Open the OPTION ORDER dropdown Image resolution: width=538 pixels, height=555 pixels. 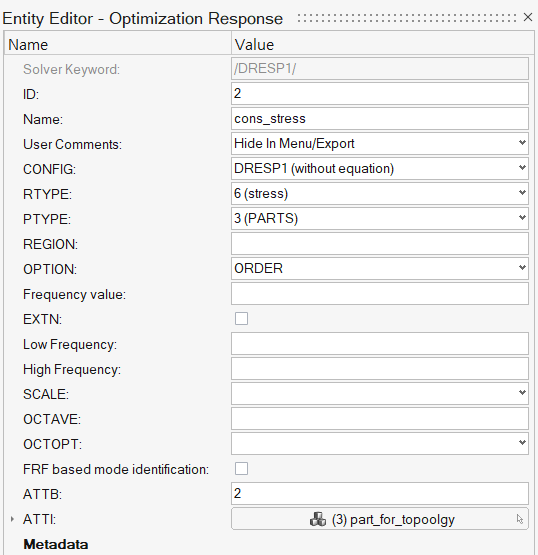coord(380,268)
